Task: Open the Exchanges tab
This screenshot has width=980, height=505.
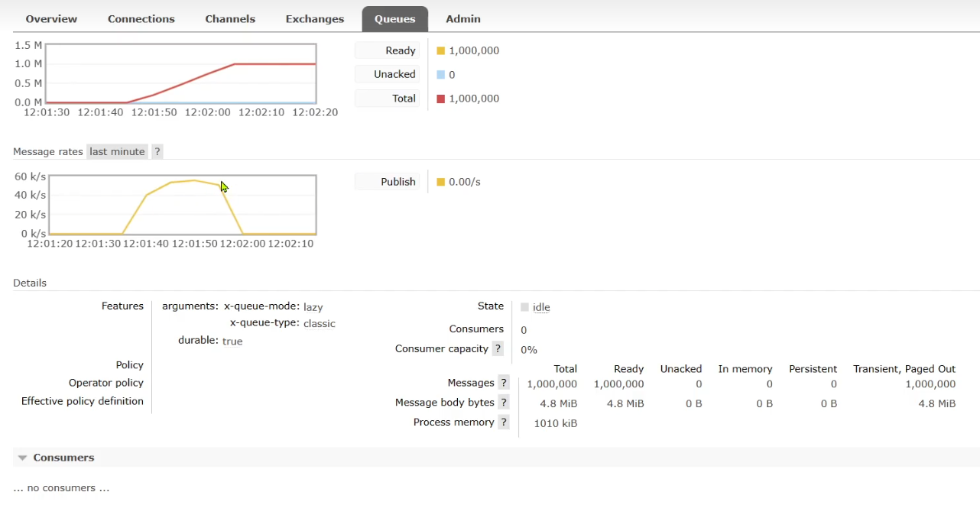Action: pos(315,19)
